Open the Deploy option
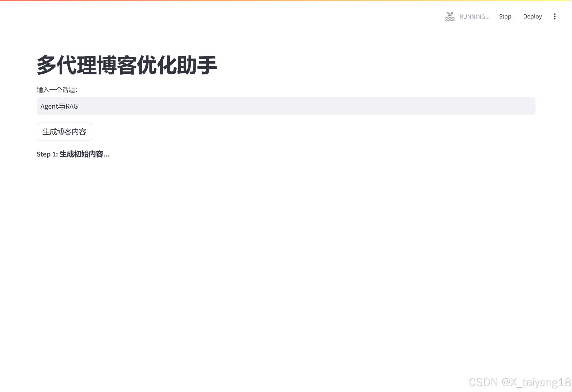Screen dimensions: 572x392 pyautogui.click(x=532, y=16)
